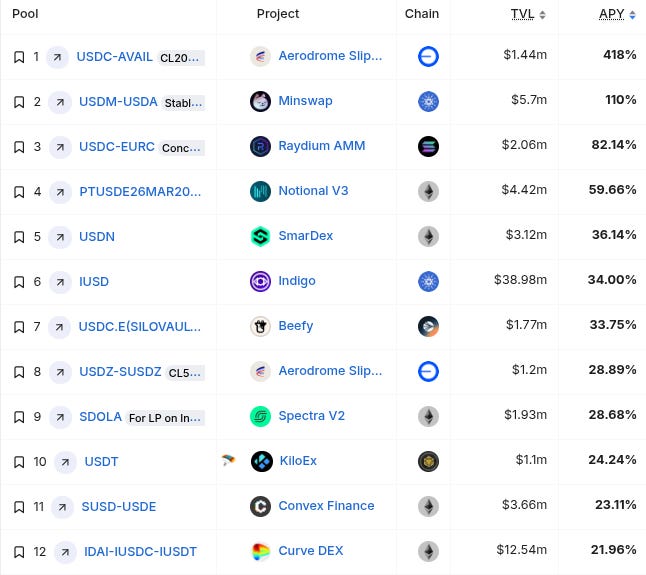The width and height of the screenshot is (646, 575).
Task: Bookmark the USDZ-SUSDZ pool
Action: pos(19,372)
